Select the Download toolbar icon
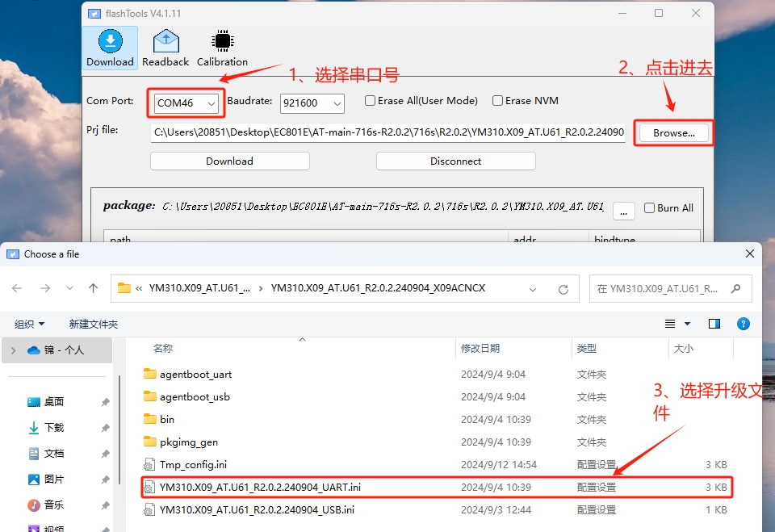 tap(110, 48)
